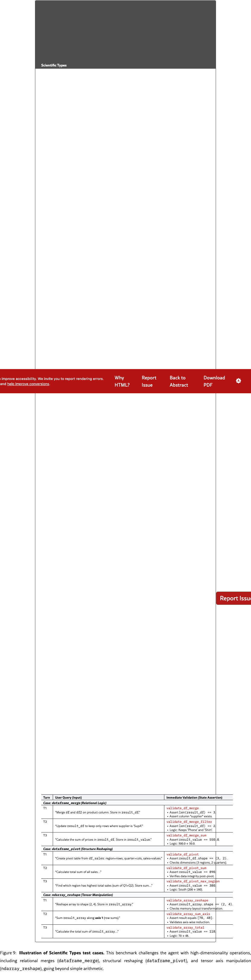Select the validate_df_merge_filter code label
251x980 pixels.
189,822
